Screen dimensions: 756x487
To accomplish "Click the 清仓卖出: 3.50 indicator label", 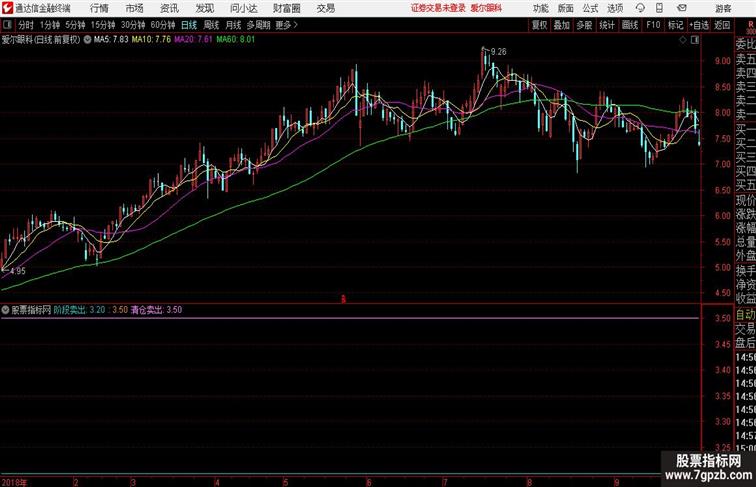I will pos(156,310).
